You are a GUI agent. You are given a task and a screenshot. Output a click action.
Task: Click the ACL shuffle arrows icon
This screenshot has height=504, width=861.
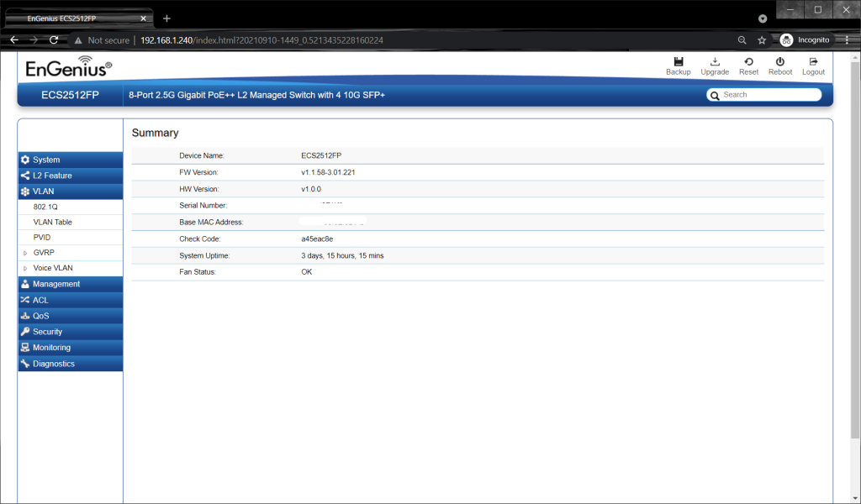click(25, 300)
